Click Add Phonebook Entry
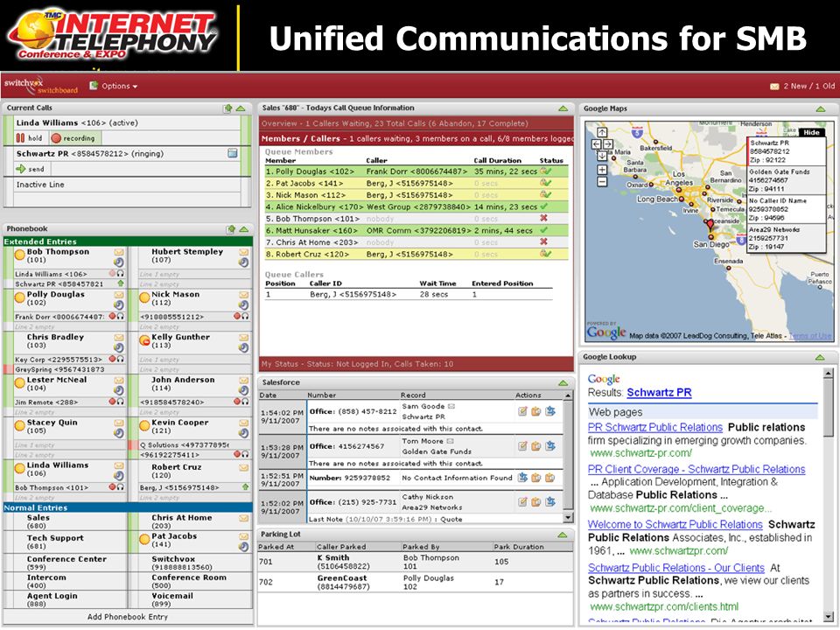This screenshot has height=630, width=840. click(128, 617)
